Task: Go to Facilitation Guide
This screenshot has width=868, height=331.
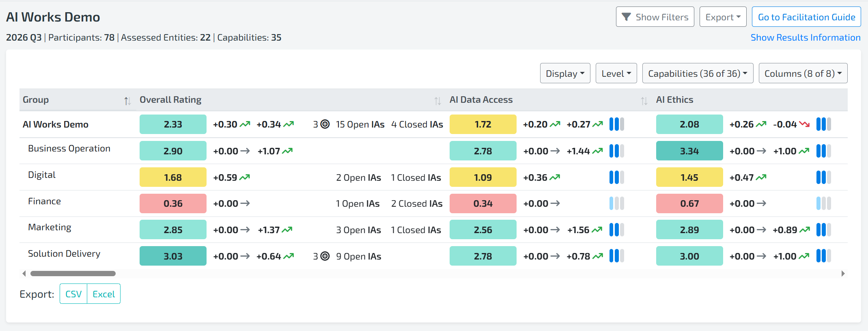Action: (806, 17)
